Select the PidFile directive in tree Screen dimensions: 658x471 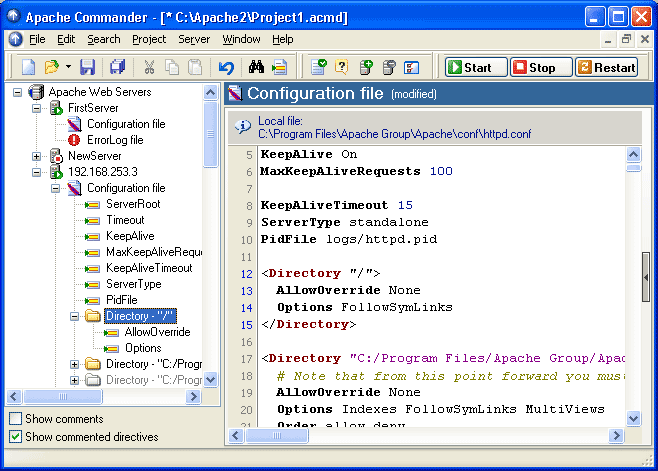tap(122, 300)
